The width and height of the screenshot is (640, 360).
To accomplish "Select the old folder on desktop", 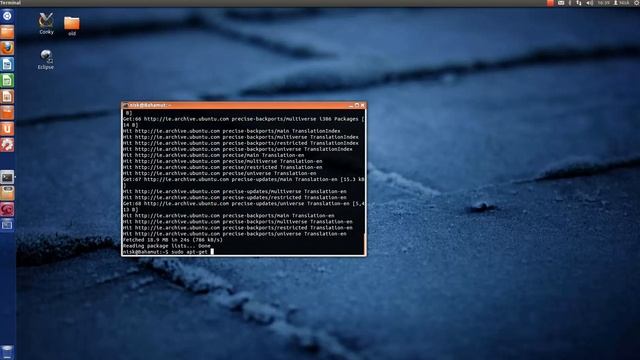I will coord(72,26).
